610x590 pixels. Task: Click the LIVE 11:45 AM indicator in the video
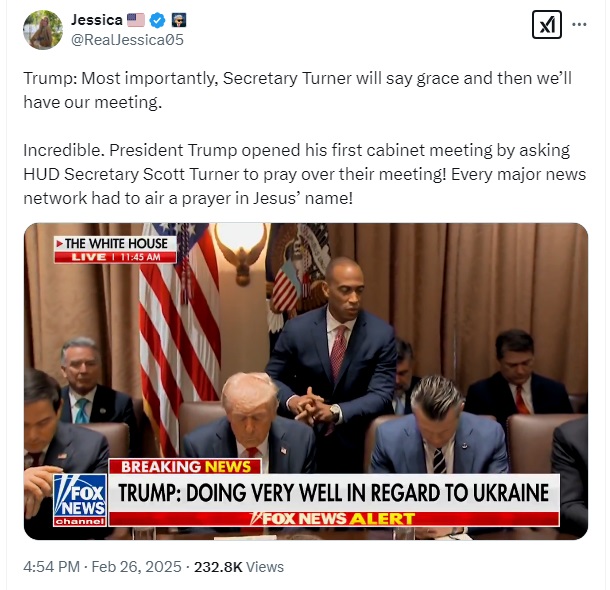coord(115,257)
